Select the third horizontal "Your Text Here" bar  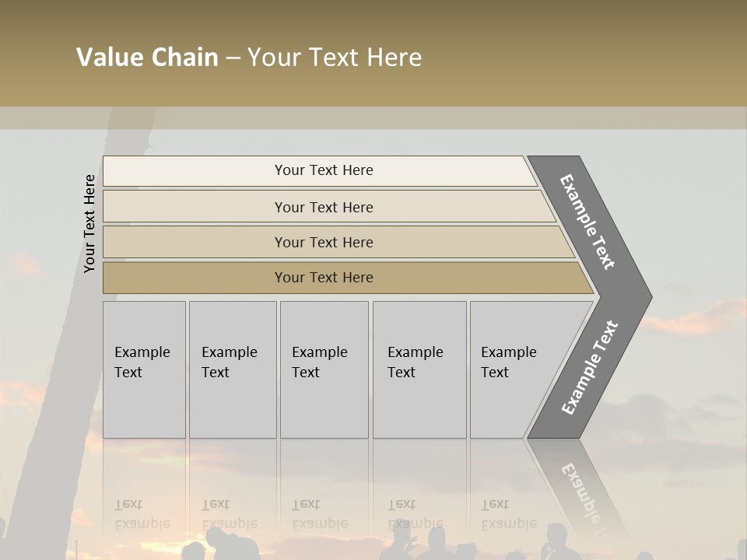point(324,242)
